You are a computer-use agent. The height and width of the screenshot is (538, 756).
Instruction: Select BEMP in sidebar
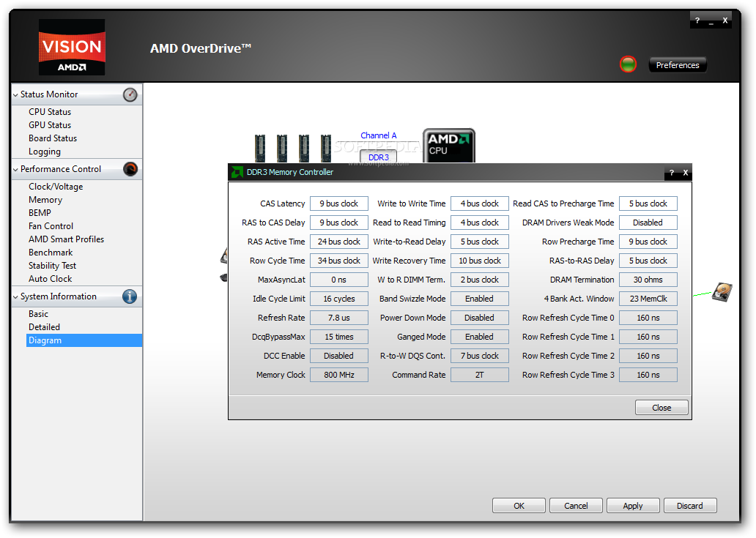tap(40, 213)
